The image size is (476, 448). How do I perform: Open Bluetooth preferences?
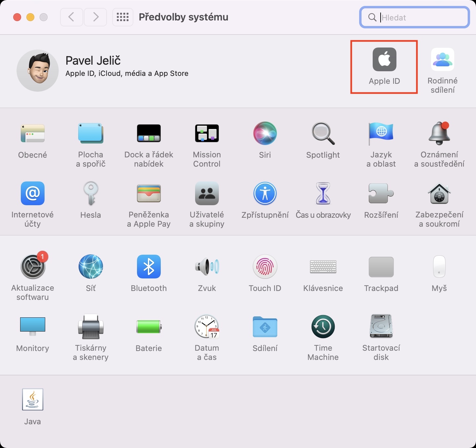coord(149,273)
